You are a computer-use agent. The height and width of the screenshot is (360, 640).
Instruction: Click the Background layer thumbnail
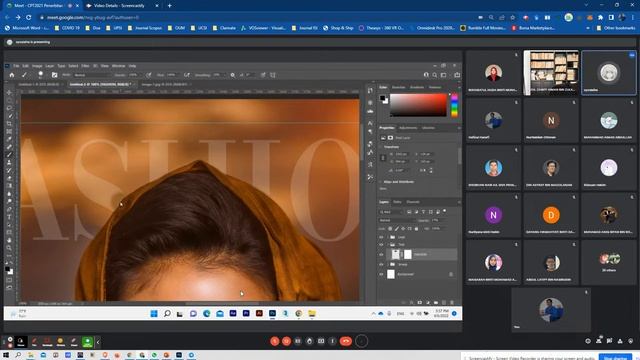391,274
